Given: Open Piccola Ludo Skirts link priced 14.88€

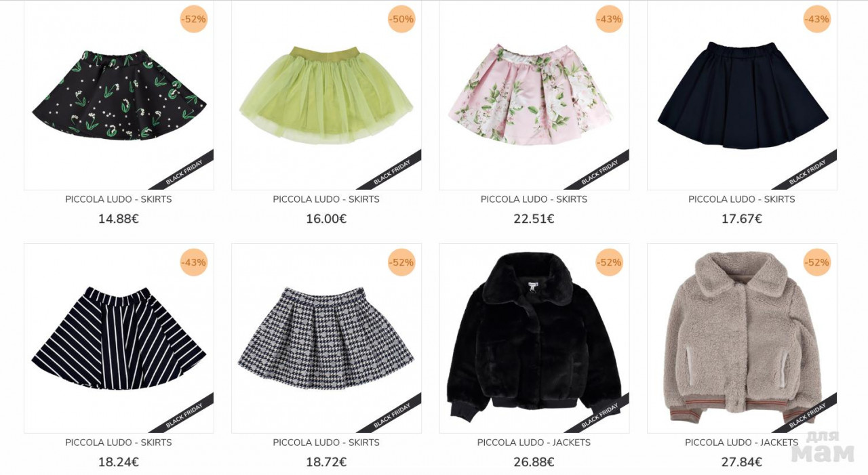Looking at the screenshot, I should click(x=119, y=199).
